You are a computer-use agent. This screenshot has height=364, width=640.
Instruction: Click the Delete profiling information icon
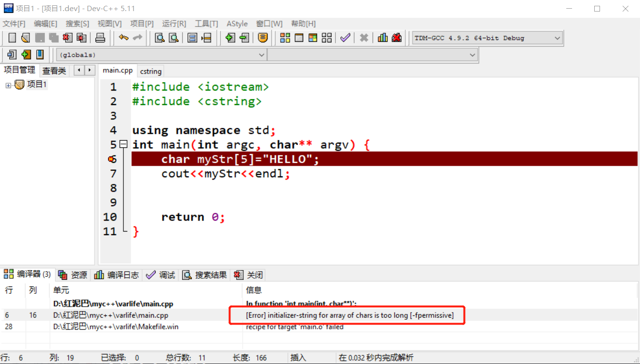pos(397,38)
